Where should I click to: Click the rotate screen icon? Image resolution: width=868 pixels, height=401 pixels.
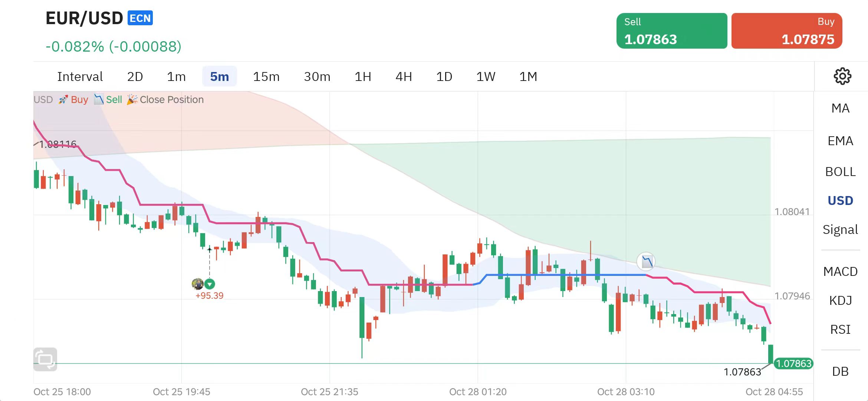click(45, 359)
